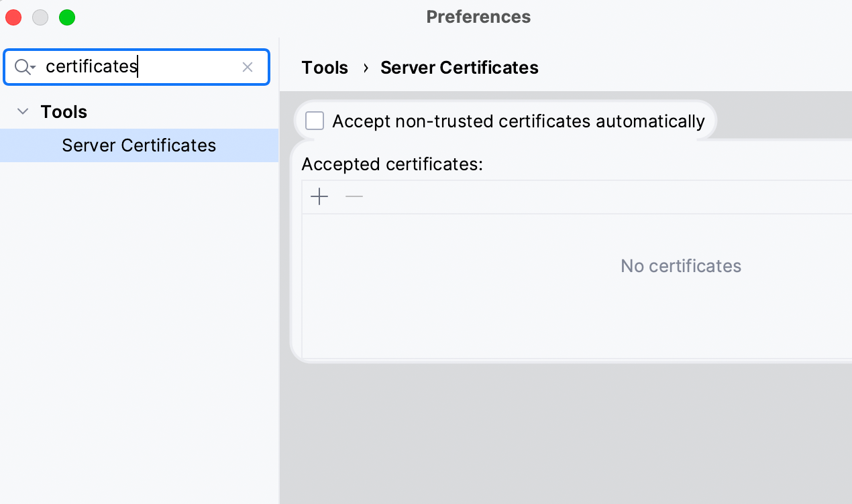Viewport: 852px width, 504px height.
Task: Close the Preferences window with red button
Action: point(13,17)
